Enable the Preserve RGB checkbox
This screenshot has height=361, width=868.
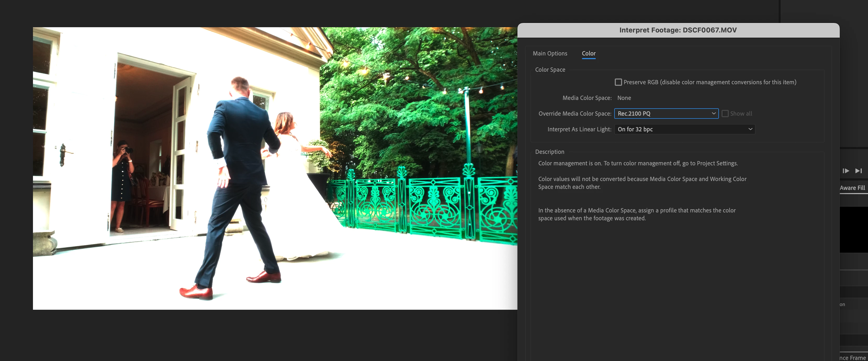[618, 82]
